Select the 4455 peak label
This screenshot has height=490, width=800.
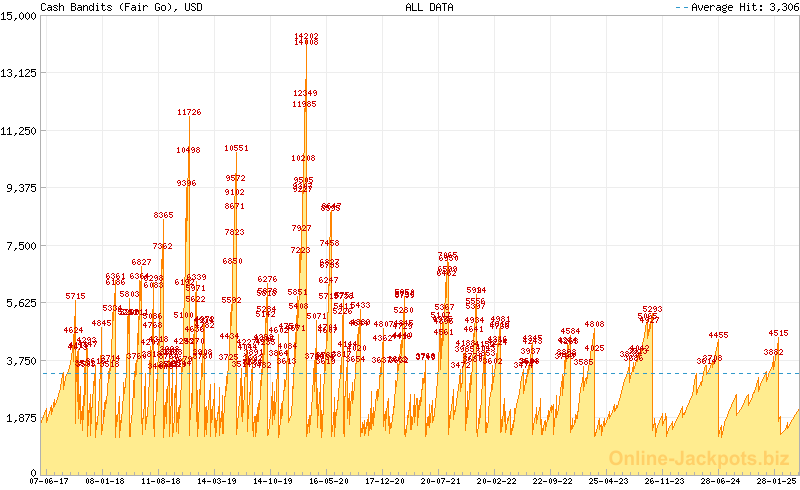pos(718,335)
